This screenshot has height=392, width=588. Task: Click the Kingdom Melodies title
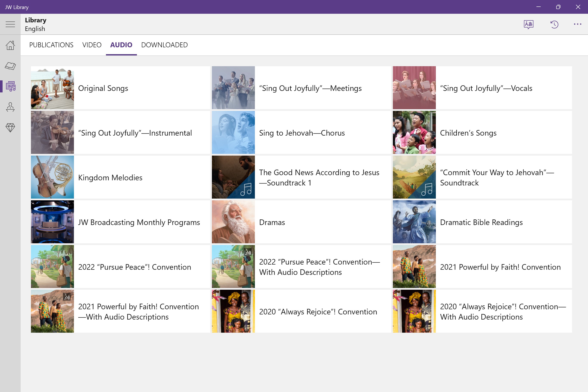(110, 178)
